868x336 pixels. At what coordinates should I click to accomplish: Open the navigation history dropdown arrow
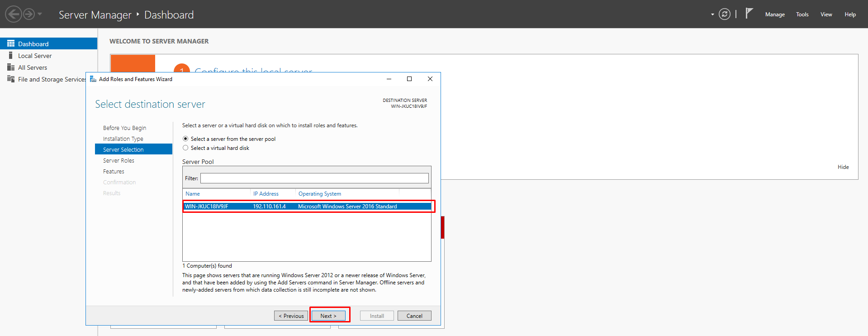point(40,14)
